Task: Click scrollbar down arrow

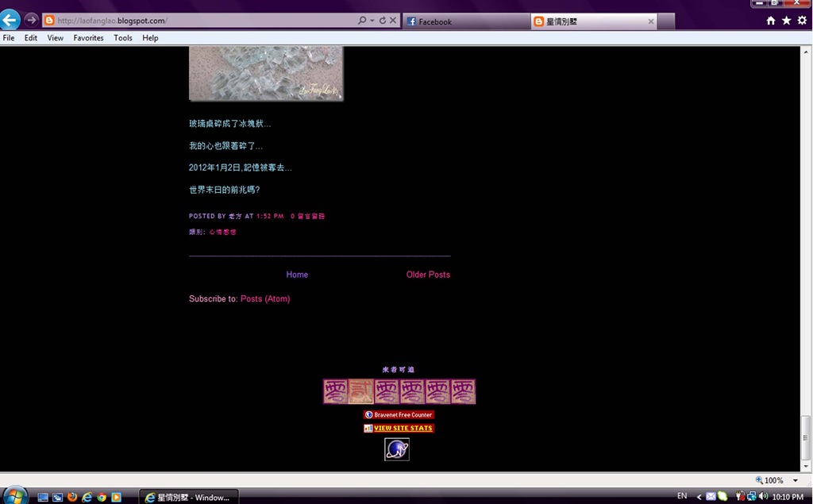Action: tap(806, 466)
